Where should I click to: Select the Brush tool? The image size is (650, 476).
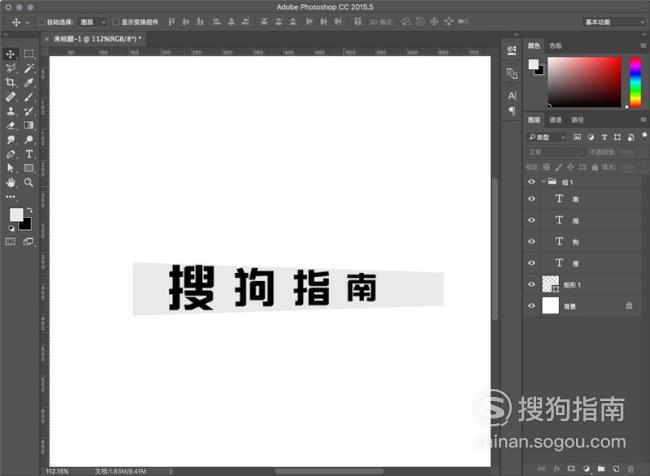pyautogui.click(x=29, y=97)
